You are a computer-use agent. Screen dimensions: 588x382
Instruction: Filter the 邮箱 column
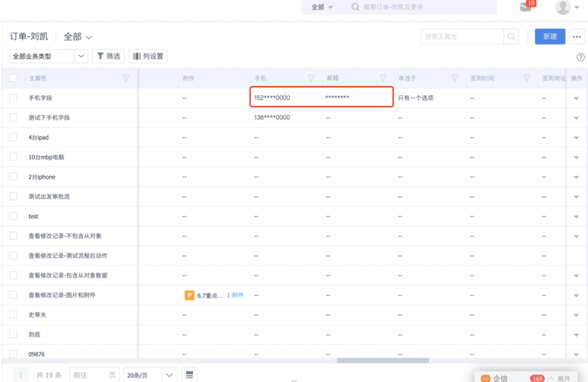tap(383, 78)
